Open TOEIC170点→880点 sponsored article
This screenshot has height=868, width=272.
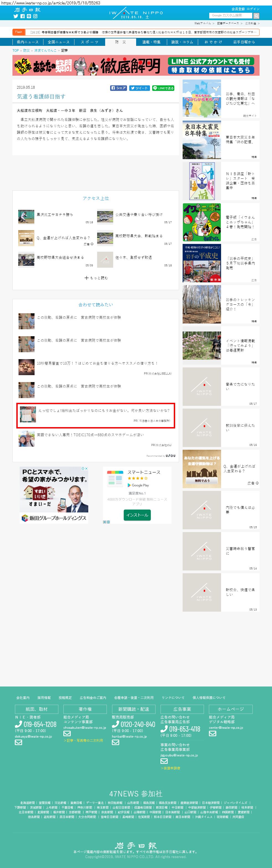click(90, 435)
